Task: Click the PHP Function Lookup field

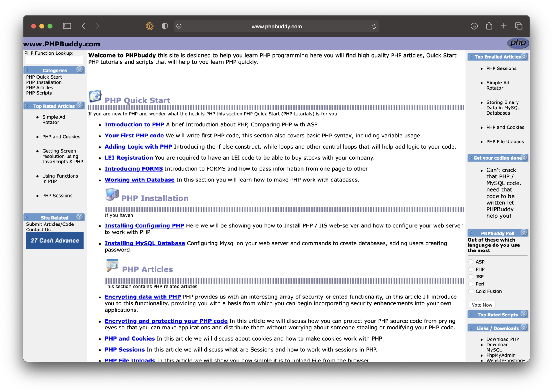Action: click(x=54, y=60)
